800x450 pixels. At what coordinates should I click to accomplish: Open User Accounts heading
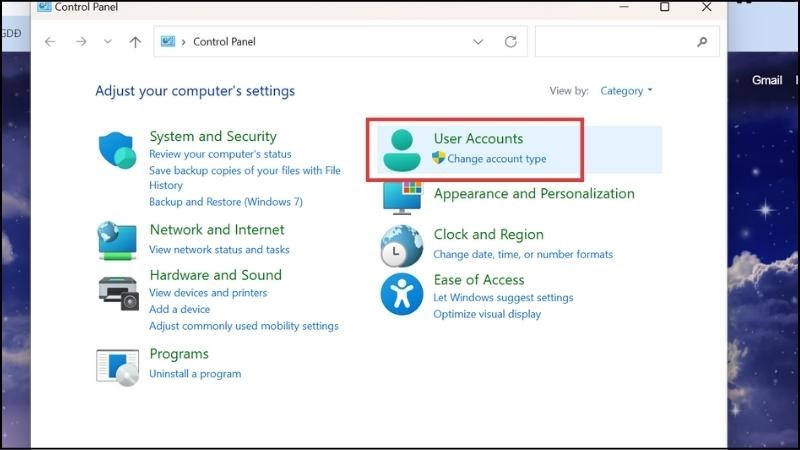click(479, 138)
